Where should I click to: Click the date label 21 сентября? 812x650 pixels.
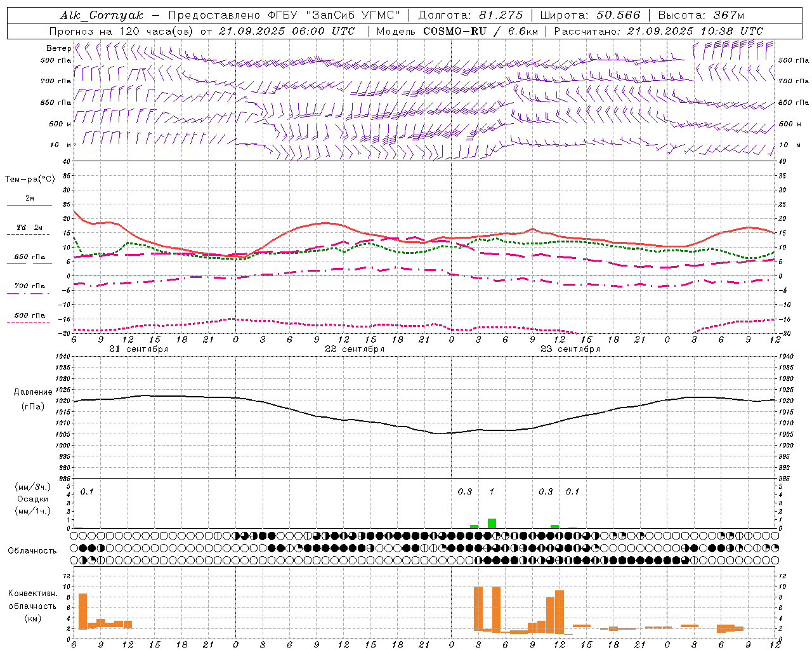139,349
